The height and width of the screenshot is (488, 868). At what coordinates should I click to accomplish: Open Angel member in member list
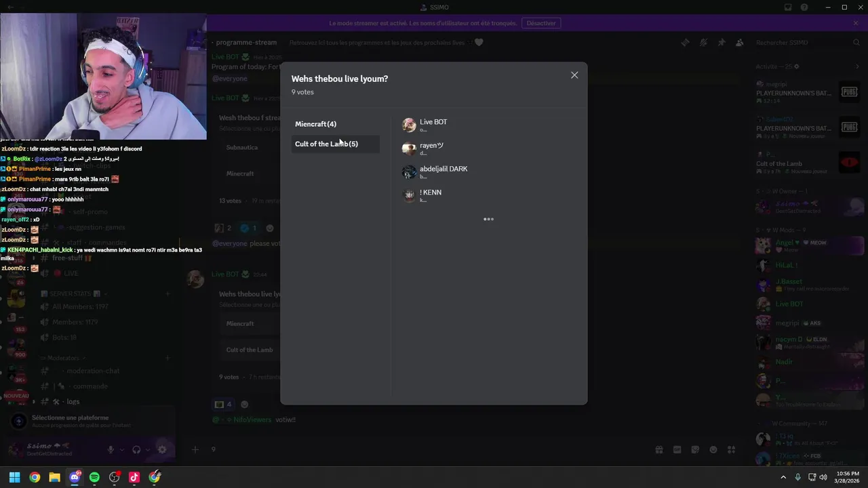[808, 245]
